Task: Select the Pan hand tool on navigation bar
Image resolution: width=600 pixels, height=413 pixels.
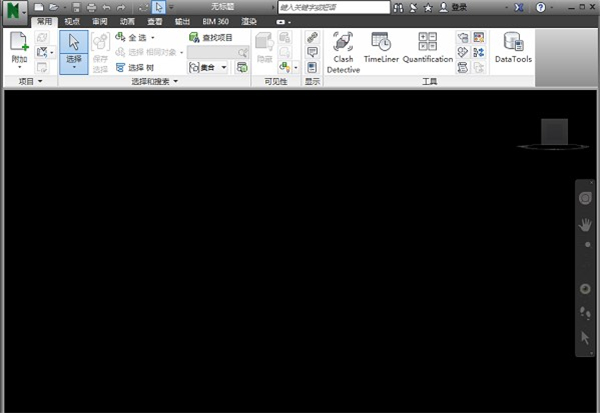Action: pos(585,224)
